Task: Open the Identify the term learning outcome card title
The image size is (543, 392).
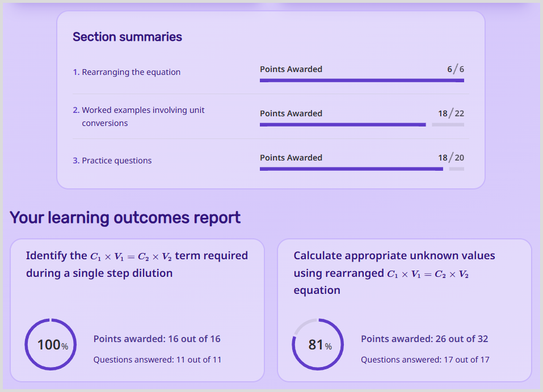Action: [137, 264]
